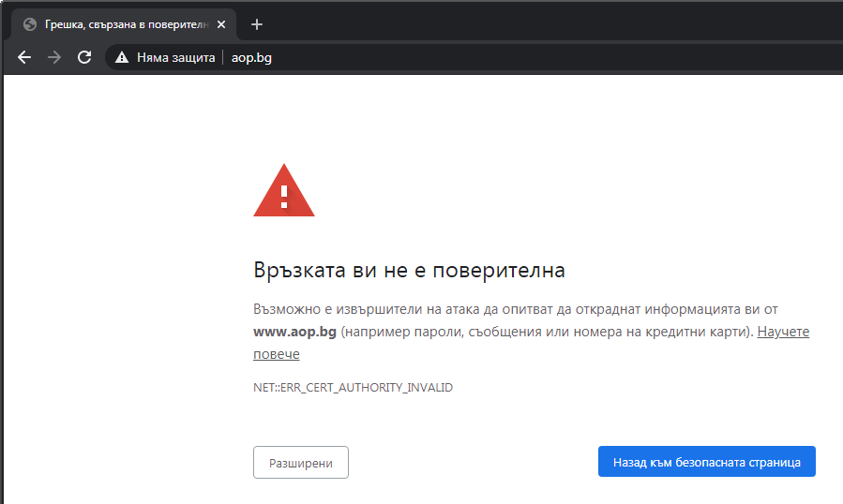The image size is (843, 504).
Task: Click the browser Back arrow
Action: tap(24, 57)
